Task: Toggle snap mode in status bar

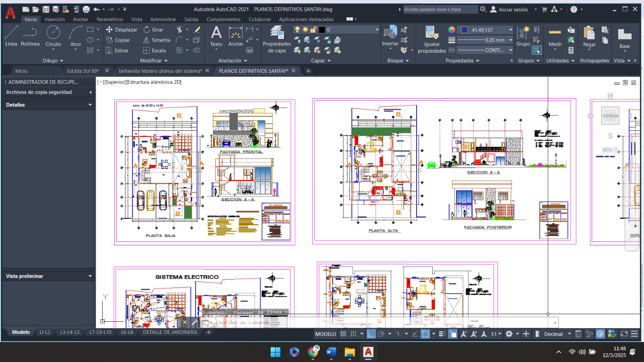Action: (353, 334)
